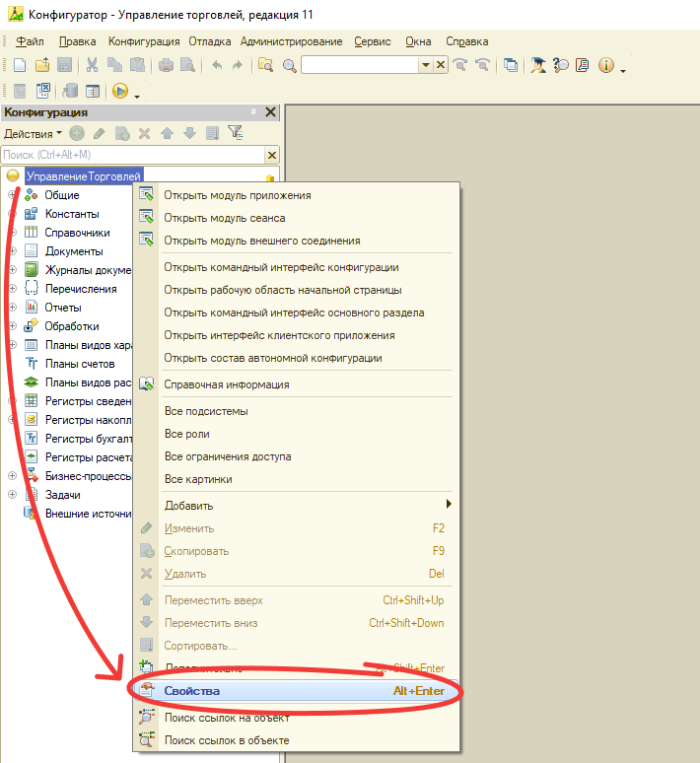The image size is (700, 763).
Task: Expand the Обработки tree node
Action: [12, 326]
